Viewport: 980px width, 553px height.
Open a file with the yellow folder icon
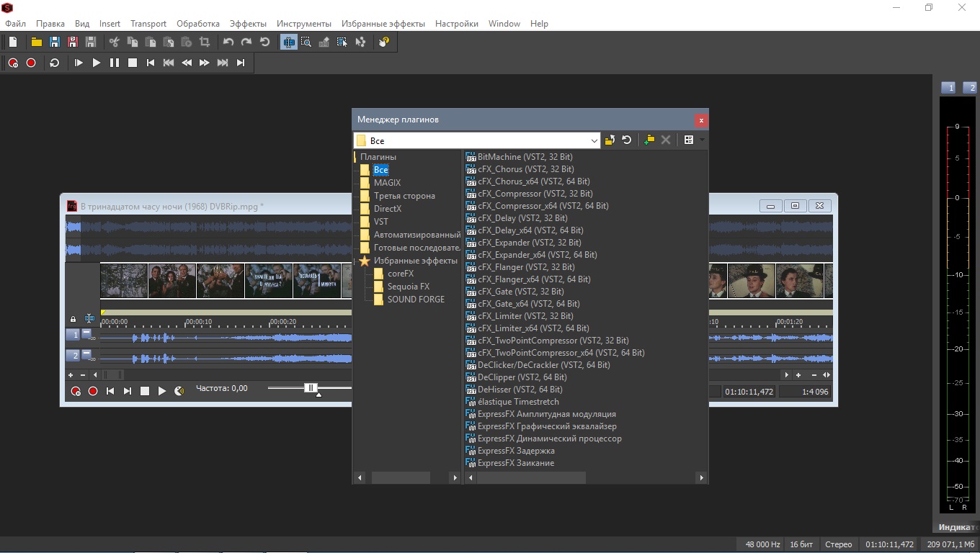(36, 42)
